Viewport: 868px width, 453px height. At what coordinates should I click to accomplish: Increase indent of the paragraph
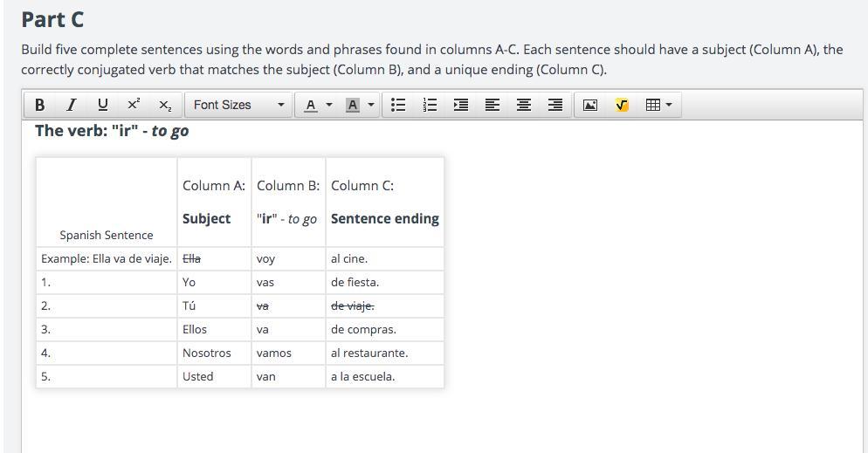(461, 105)
